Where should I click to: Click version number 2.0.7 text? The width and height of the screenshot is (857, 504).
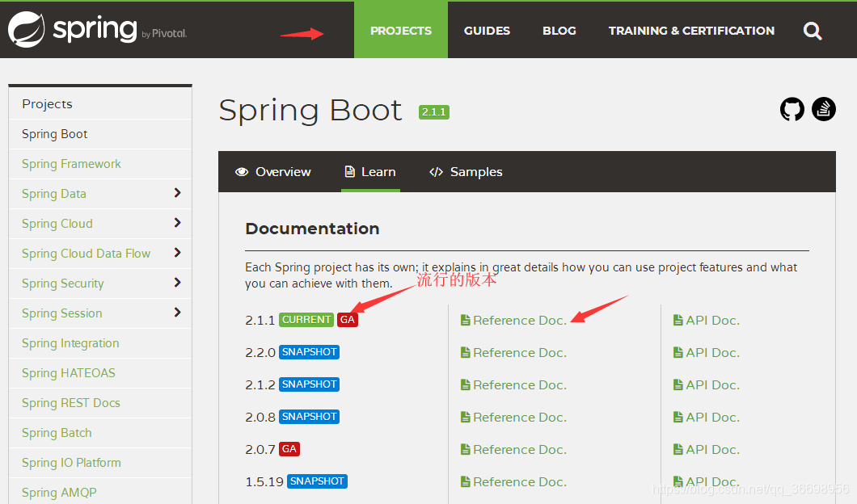tap(260, 449)
